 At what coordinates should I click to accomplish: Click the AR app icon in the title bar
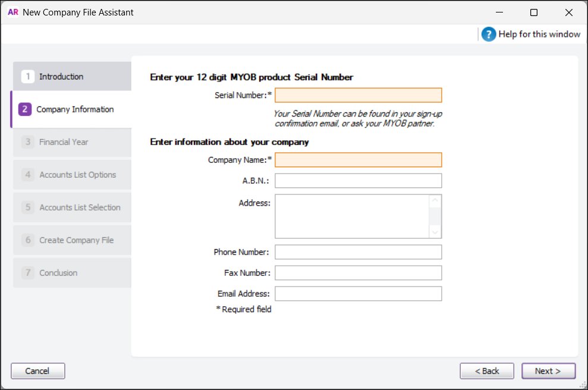(x=12, y=12)
